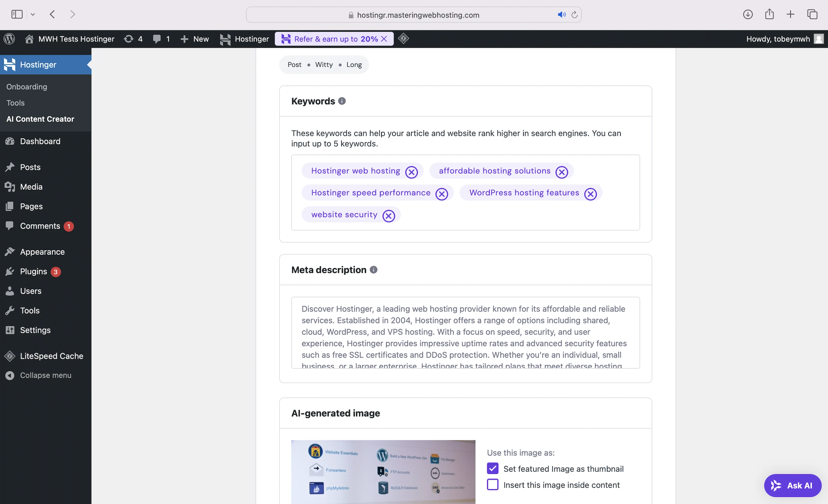Image resolution: width=828 pixels, height=504 pixels.
Task: Uncheck 'Set featured Image as thumbnail'
Action: (x=493, y=469)
